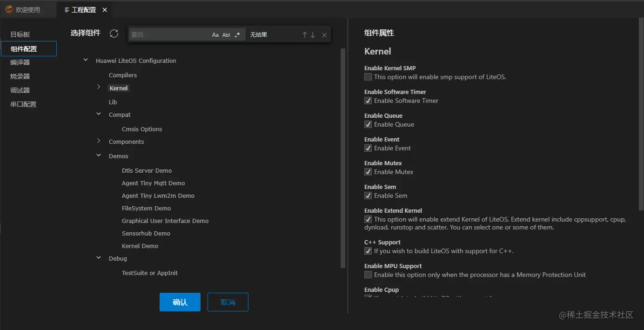
Task: Click the refresh components icon
Action: [114, 34]
